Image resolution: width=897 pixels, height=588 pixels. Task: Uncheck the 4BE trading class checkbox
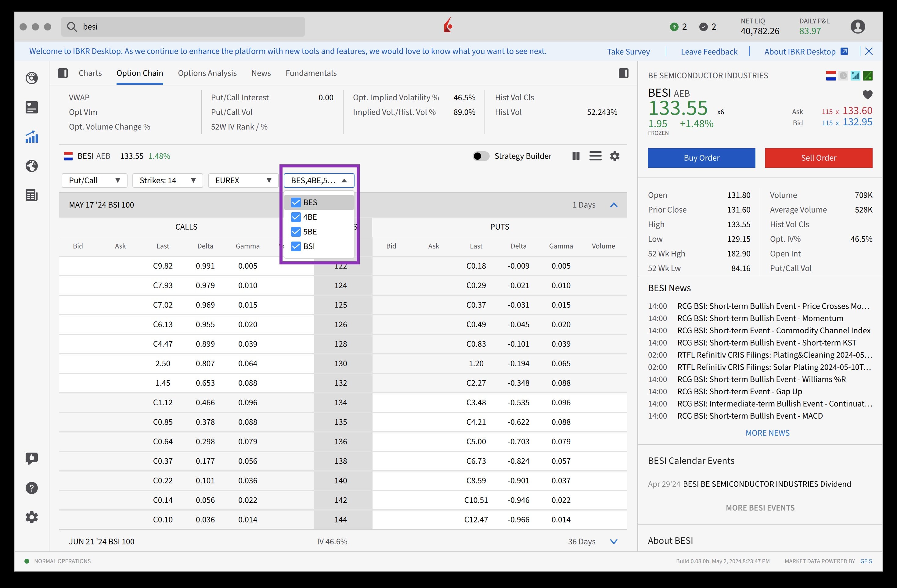coord(296,217)
